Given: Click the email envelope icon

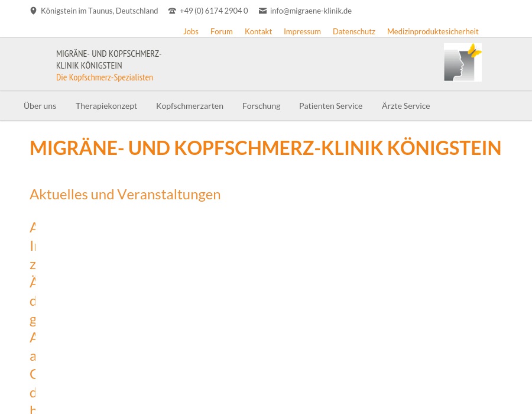Looking at the screenshot, I should click(263, 10).
